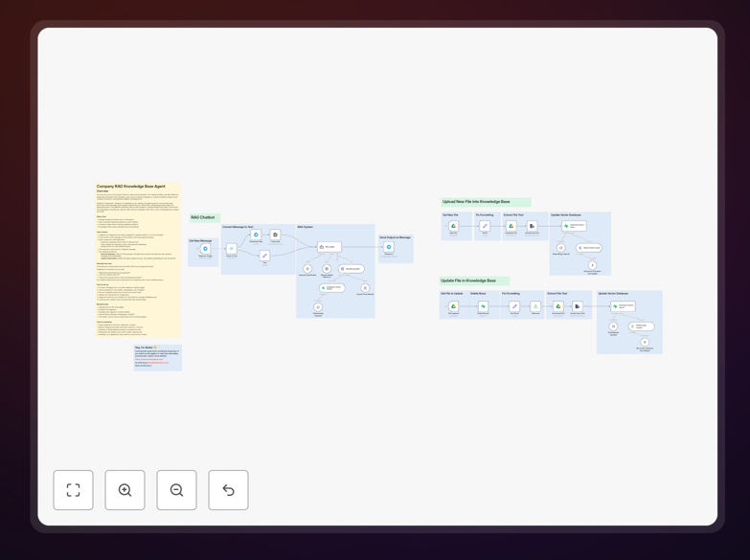This screenshot has width=750, height=560.
Task: Select the memory sub-node under the AI Agent
Action: click(327, 269)
